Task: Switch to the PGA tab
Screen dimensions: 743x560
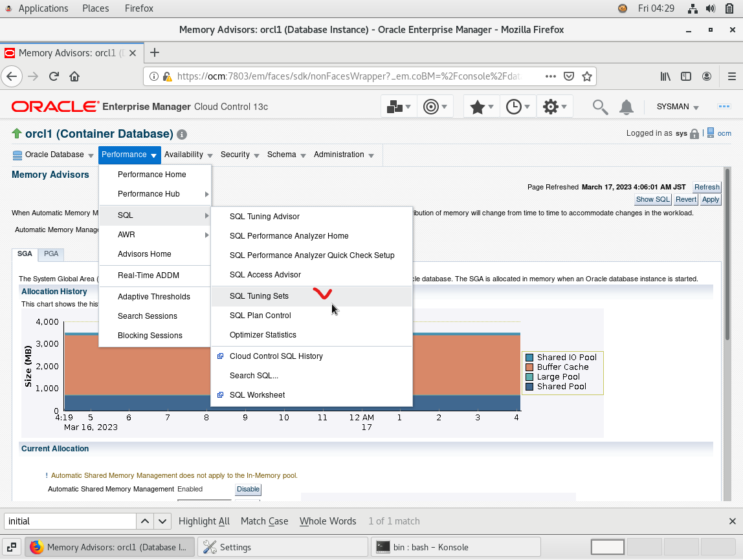Action: 51,254
